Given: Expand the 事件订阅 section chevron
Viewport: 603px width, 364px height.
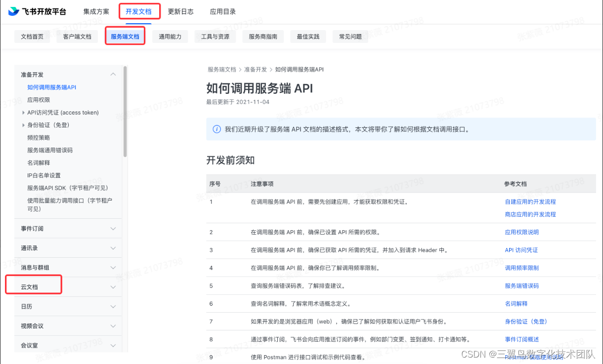Looking at the screenshot, I should coord(113,229).
